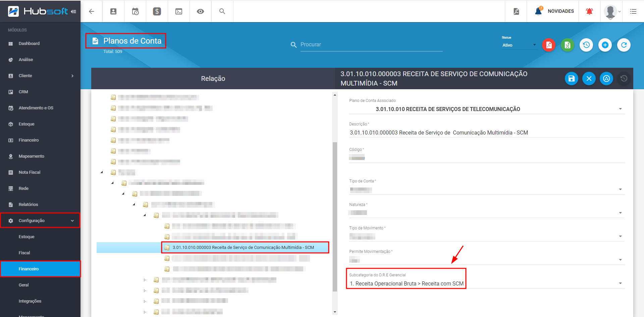Open Plano de Conta Associado dropdown
This screenshot has width=644, height=317.
[x=487, y=109]
